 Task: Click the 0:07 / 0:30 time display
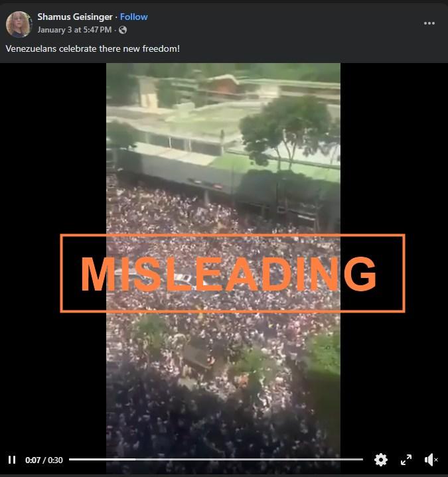[x=44, y=460]
